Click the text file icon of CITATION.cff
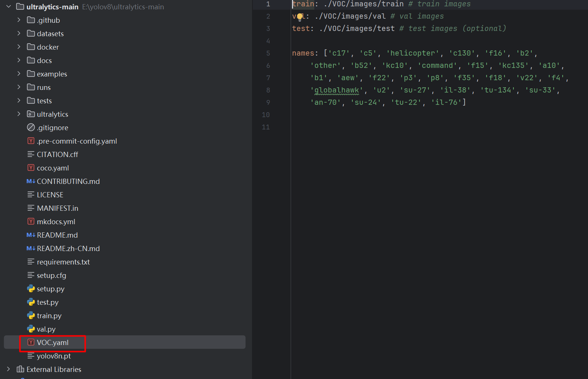This screenshot has width=588, height=379. [31, 154]
